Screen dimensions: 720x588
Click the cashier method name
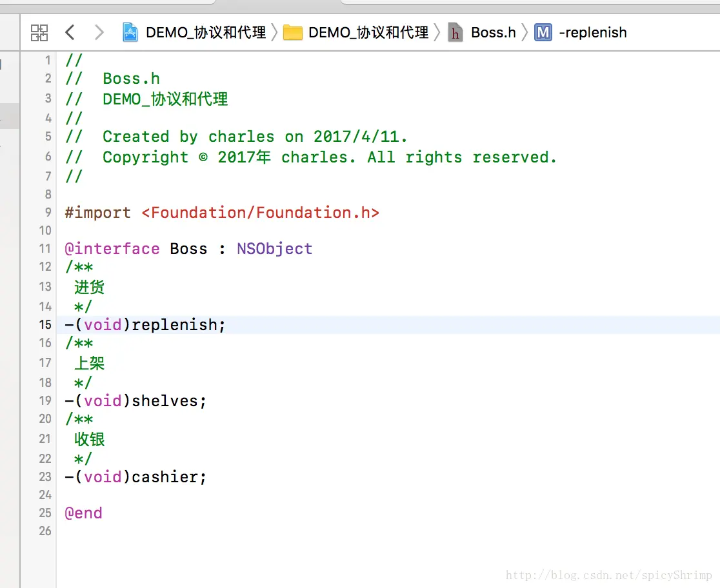[x=165, y=477]
